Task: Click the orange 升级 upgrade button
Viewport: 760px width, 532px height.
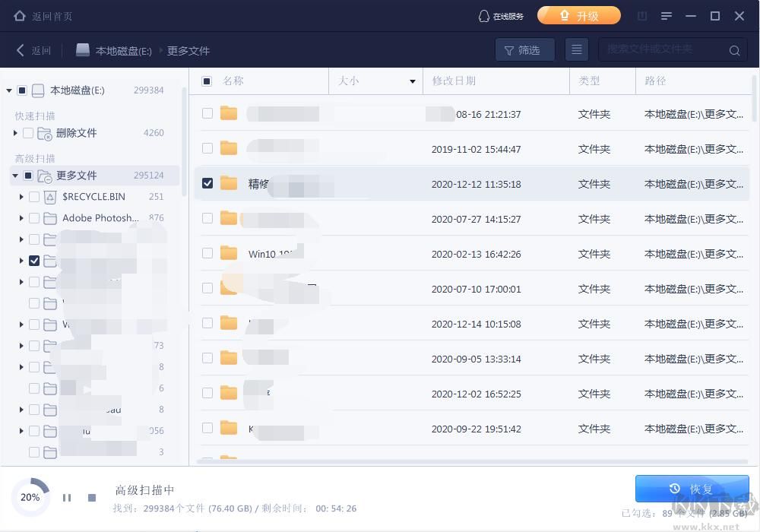Action: pyautogui.click(x=579, y=15)
